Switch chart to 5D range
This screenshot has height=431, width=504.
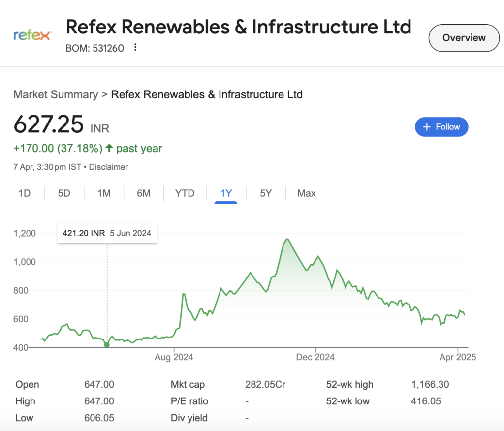(x=64, y=193)
